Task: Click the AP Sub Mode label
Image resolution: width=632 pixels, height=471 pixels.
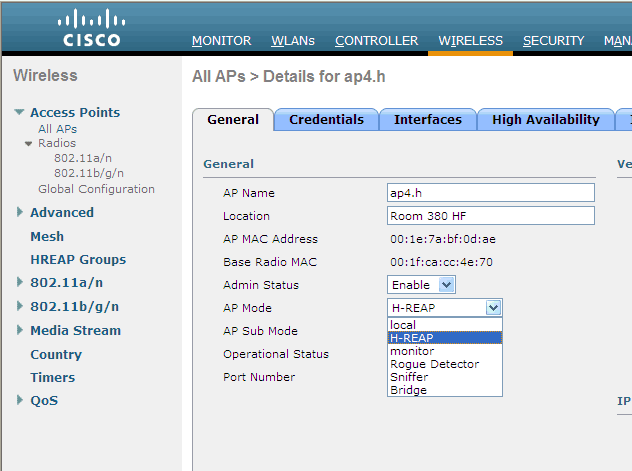Action: [260, 331]
